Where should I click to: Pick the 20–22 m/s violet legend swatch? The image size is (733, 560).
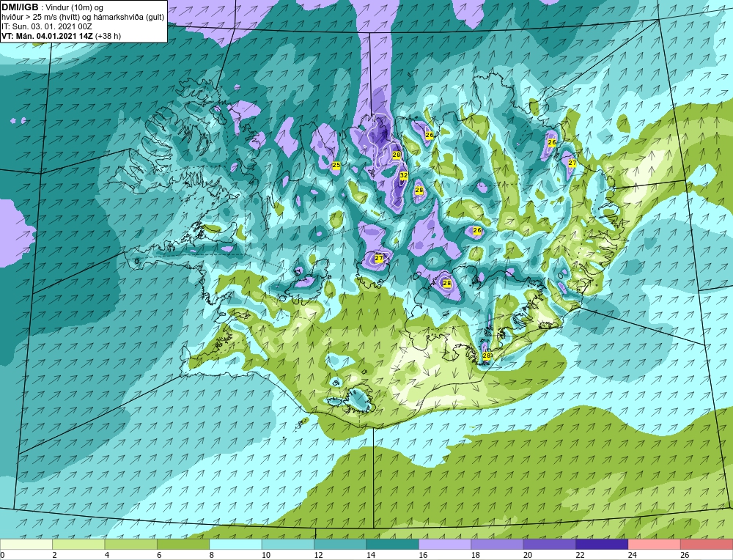click(x=550, y=544)
